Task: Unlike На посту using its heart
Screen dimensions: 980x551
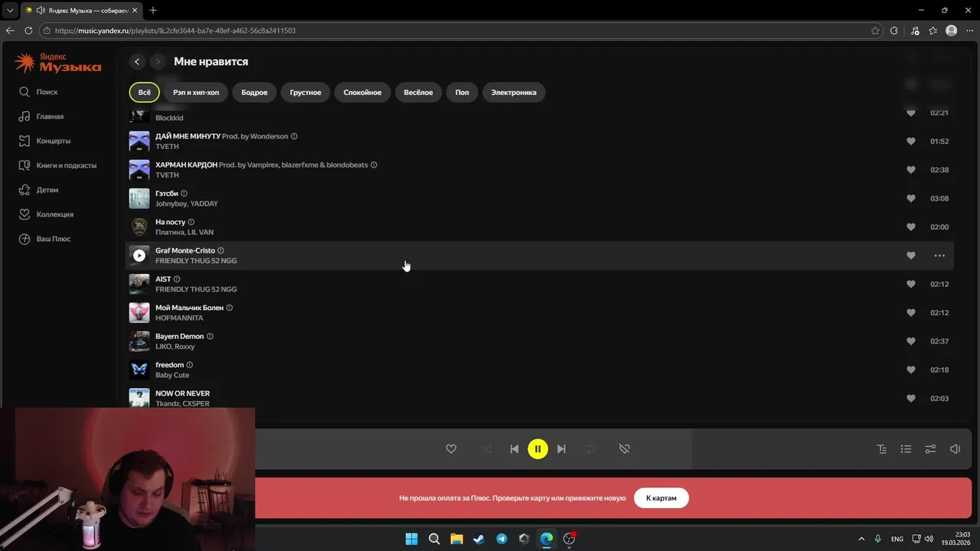Action: [x=911, y=227]
